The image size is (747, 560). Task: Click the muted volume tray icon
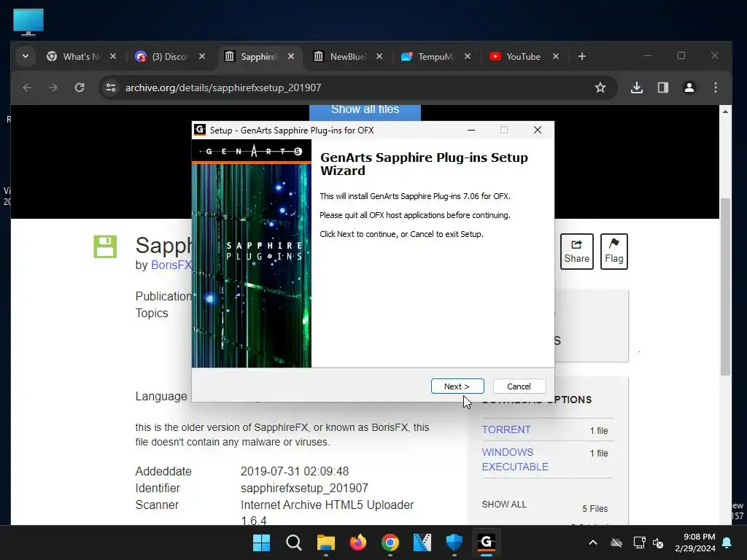(658, 542)
